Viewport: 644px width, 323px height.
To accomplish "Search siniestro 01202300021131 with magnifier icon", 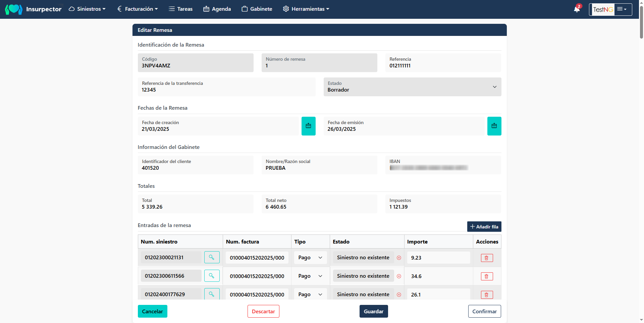I will [x=212, y=257].
